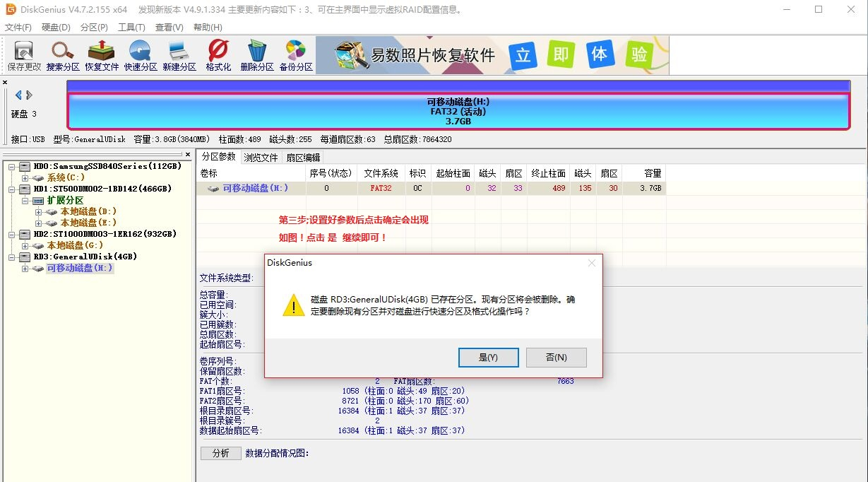This screenshot has width=868, height=482.
Task: Open the 硬盘(D) menu
Action: pos(56,28)
